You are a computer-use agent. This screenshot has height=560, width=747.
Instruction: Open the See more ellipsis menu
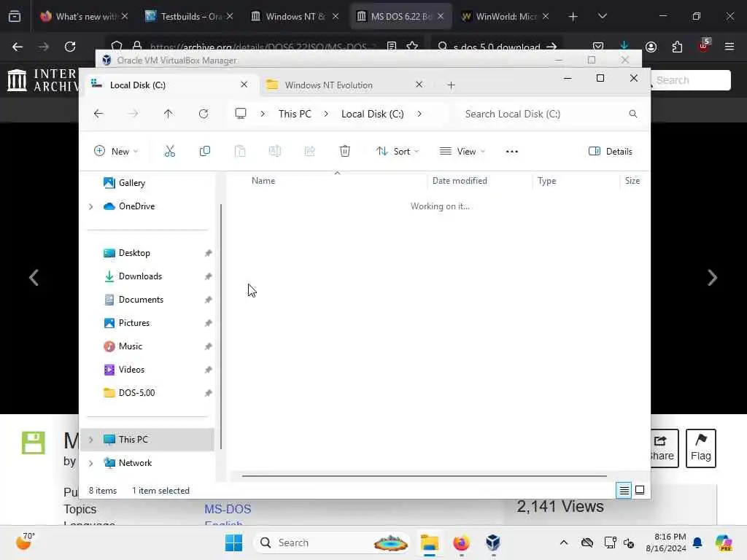[x=511, y=152]
